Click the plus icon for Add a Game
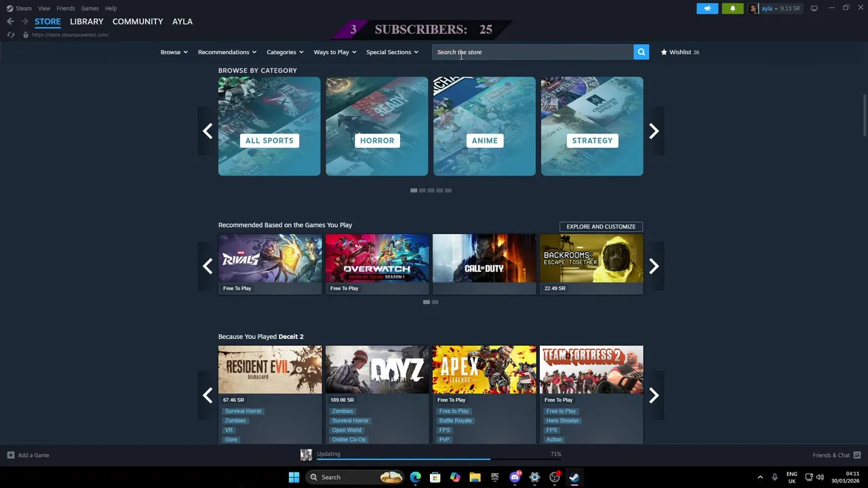This screenshot has height=488, width=868. [x=10, y=455]
